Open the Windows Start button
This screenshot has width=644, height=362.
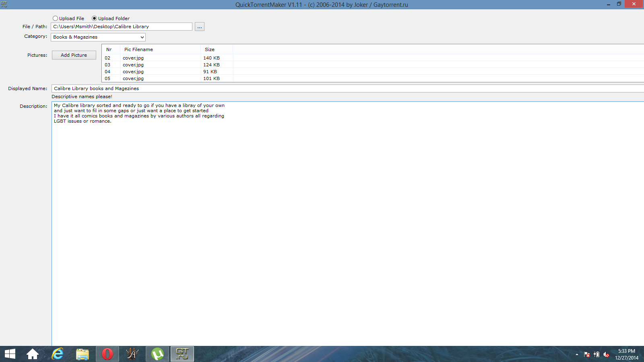(x=10, y=354)
